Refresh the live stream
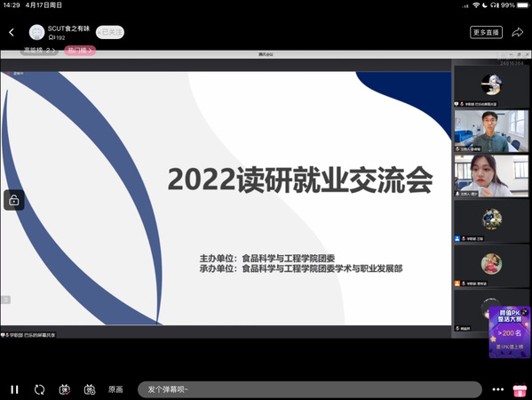 (x=39, y=389)
